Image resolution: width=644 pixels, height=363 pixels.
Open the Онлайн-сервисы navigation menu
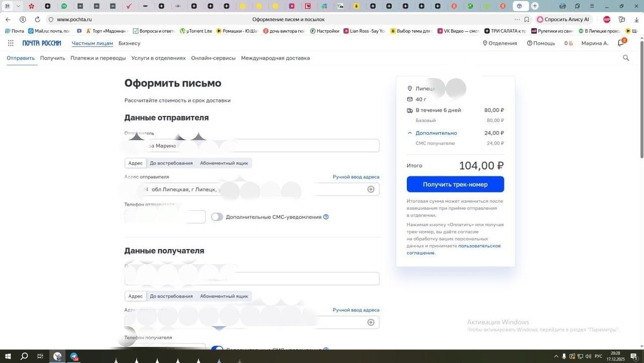213,57
